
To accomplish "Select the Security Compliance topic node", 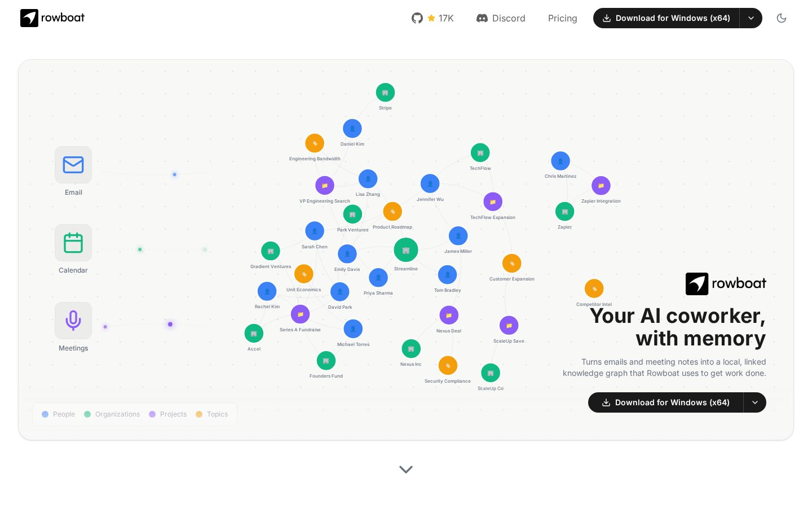I will click(x=448, y=366).
